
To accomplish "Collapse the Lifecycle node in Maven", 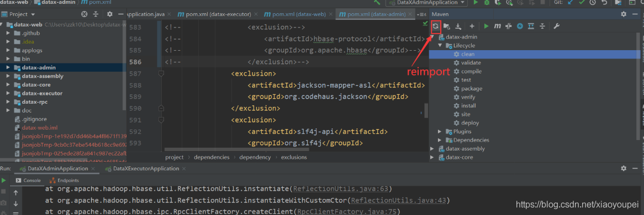I will point(440,46).
